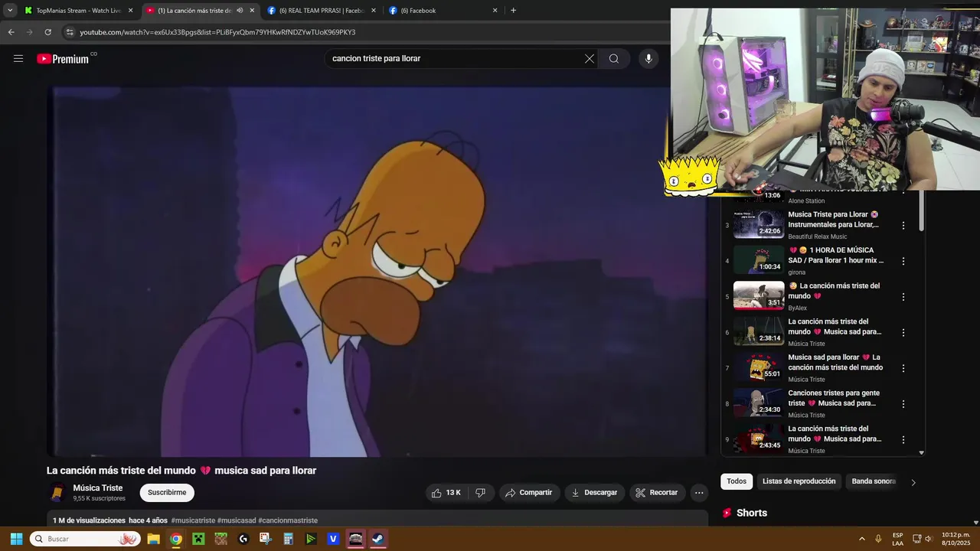Open Minecraft creeper icon in taskbar

[198, 539]
